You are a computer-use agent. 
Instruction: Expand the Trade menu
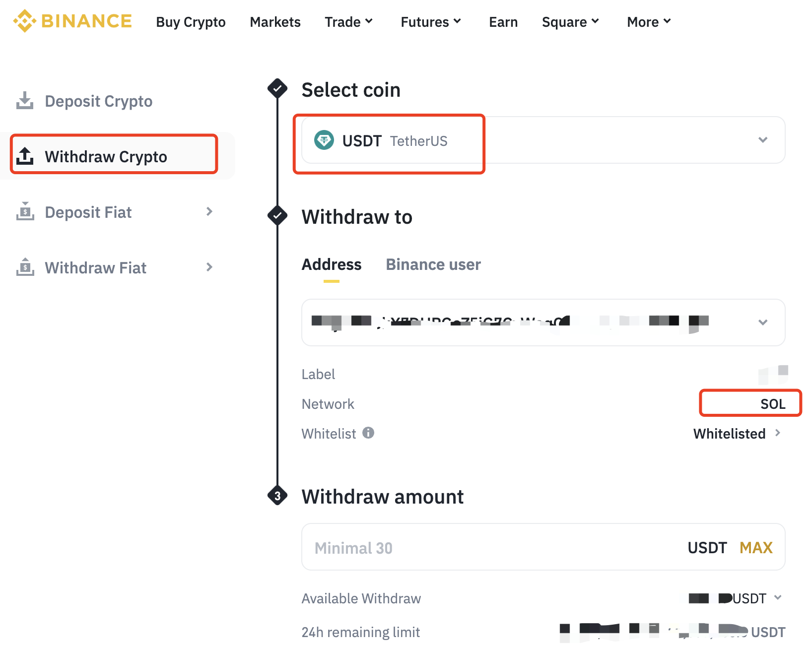tap(349, 22)
